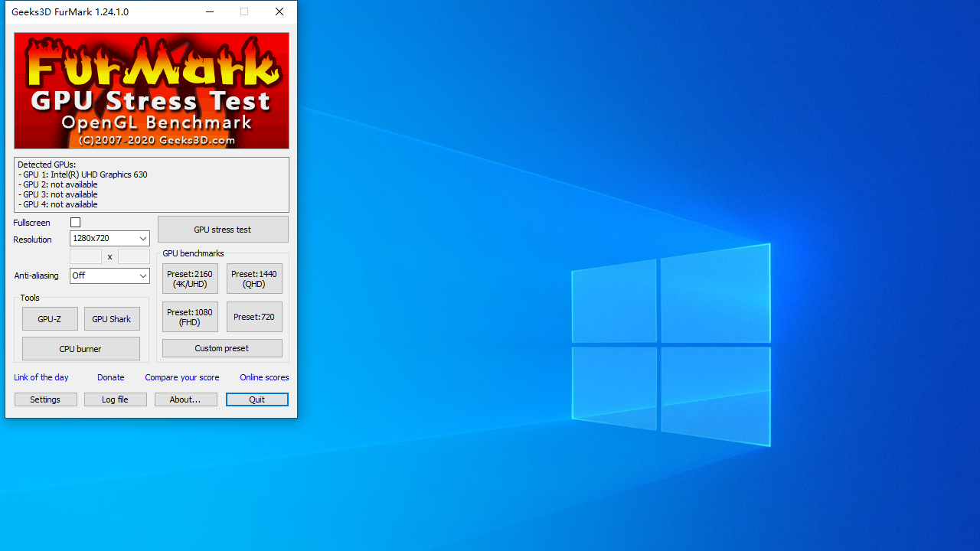980x551 pixels.
Task: Start the GPU stress test
Action: click(x=223, y=230)
